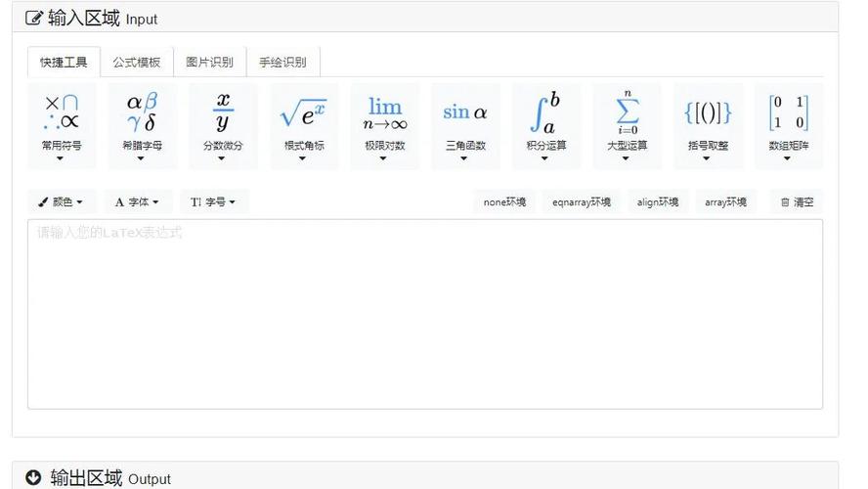
Task: Click the 清空 clear button
Action: pos(797,202)
